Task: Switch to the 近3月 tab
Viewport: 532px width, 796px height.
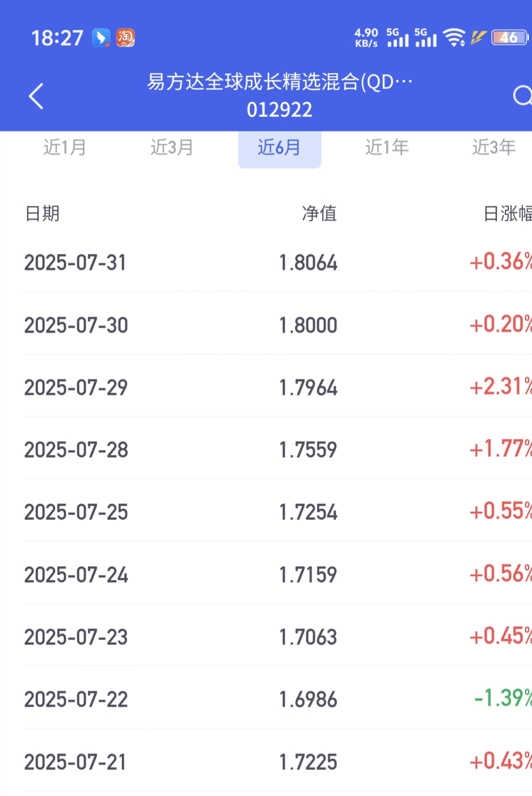Action: coord(172,147)
